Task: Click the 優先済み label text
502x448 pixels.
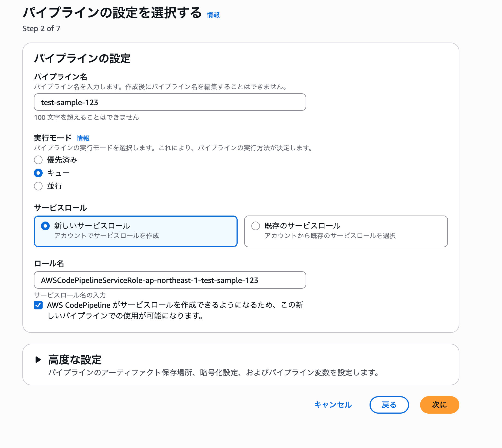Action: click(x=62, y=160)
